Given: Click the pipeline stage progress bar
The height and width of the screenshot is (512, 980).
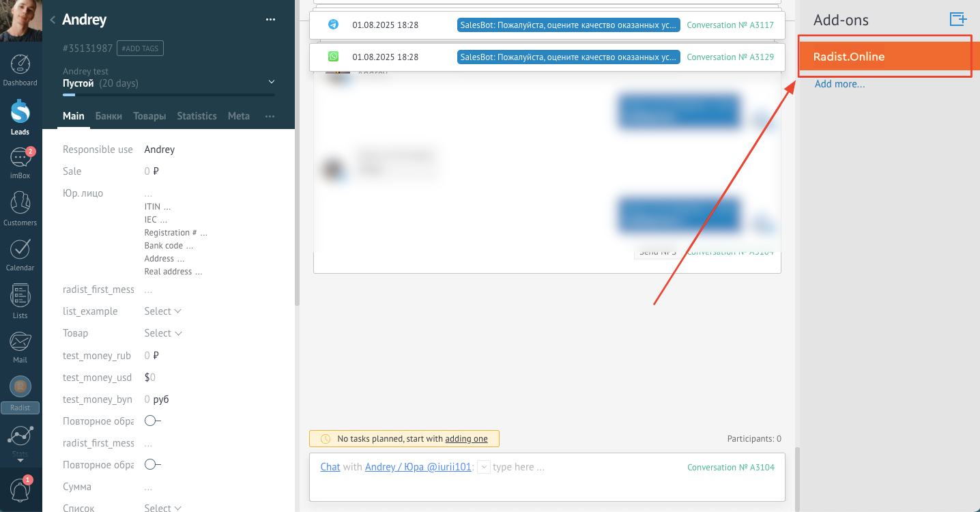Looking at the screenshot, I should pyautogui.click(x=169, y=95).
